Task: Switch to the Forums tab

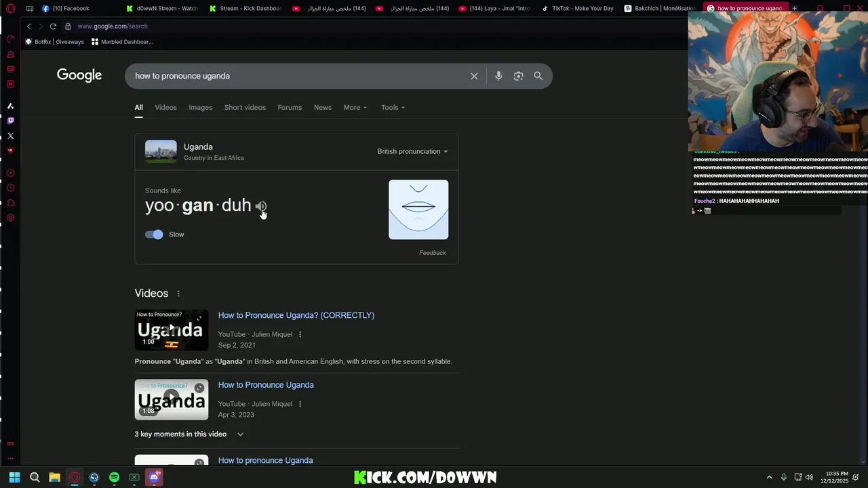Action: [290, 107]
